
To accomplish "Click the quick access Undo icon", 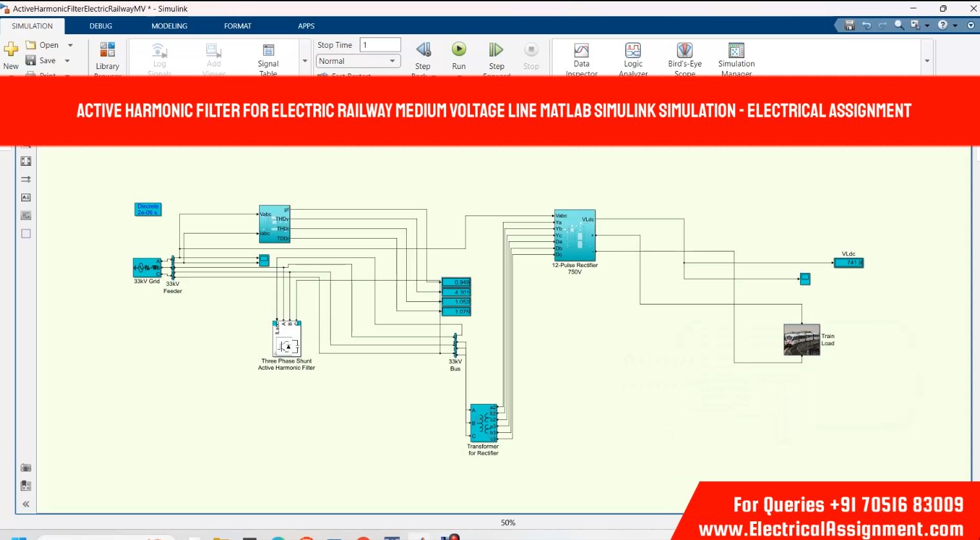I will pos(867,25).
